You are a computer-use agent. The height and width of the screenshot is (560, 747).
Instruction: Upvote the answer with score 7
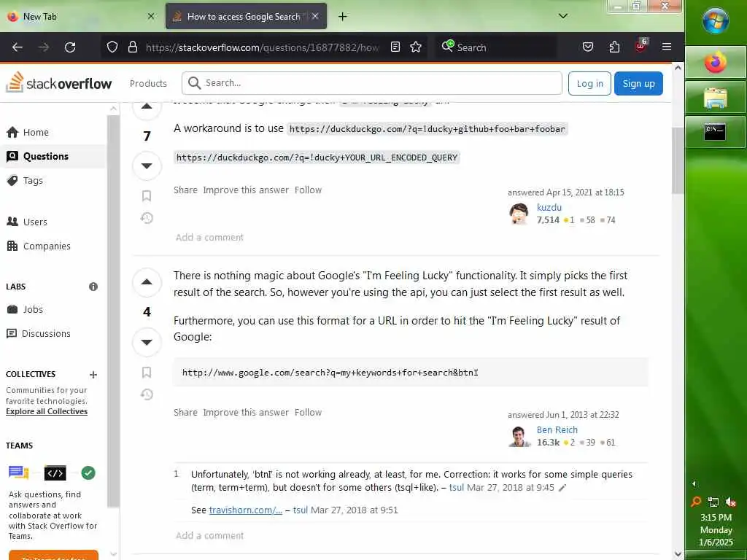pyautogui.click(x=147, y=106)
